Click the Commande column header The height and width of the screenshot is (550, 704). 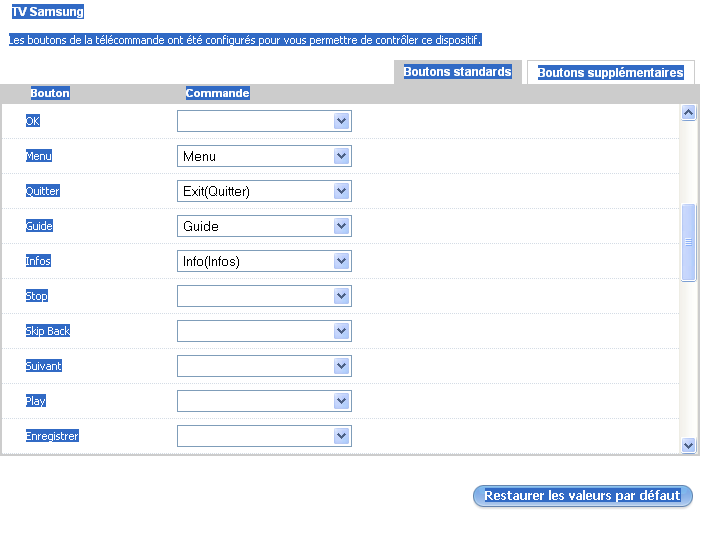(217, 93)
